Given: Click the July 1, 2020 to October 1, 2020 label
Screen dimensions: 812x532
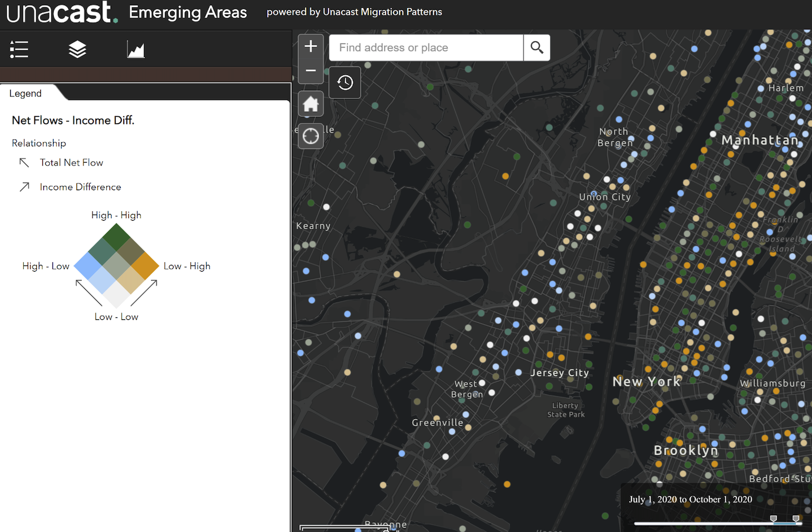Looking at the screenshot, I should tap(691, 499).
